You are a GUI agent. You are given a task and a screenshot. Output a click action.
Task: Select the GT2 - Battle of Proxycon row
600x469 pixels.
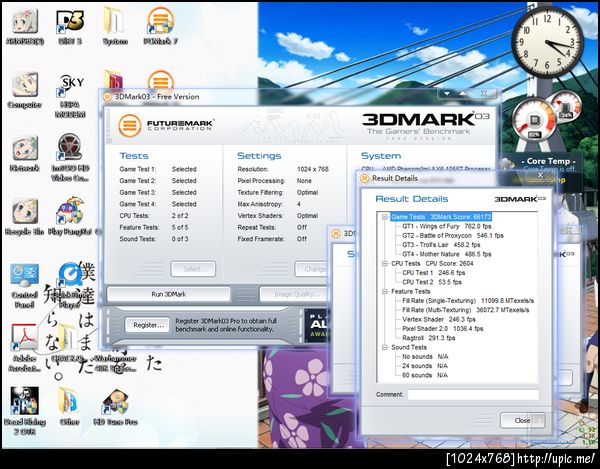(453, 236)
